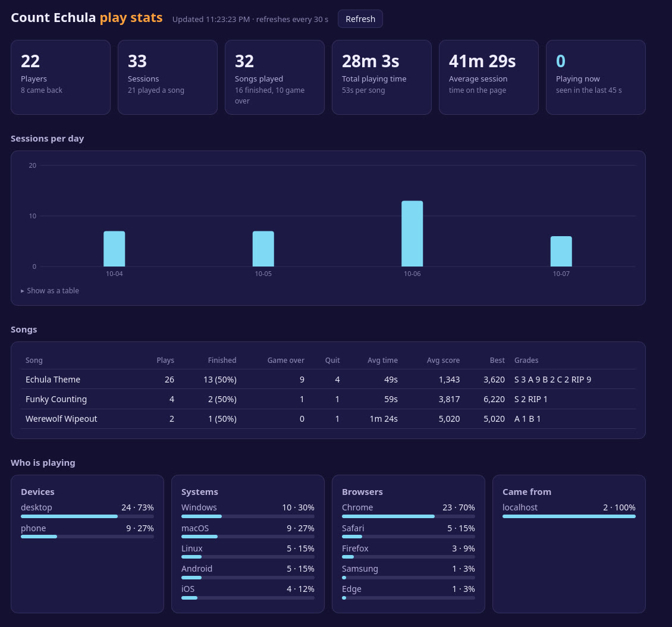
Task: Click the Chrome browser progress bar
Action: point(409,516)
